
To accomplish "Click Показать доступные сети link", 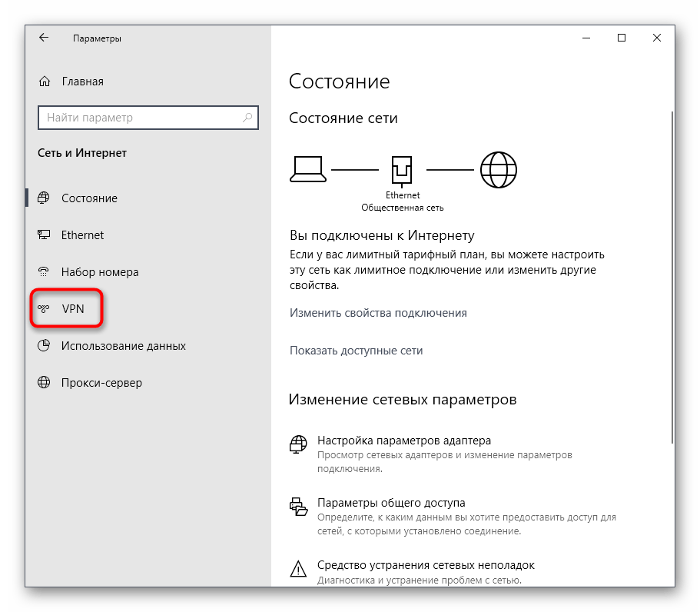I will pos(356,351).
